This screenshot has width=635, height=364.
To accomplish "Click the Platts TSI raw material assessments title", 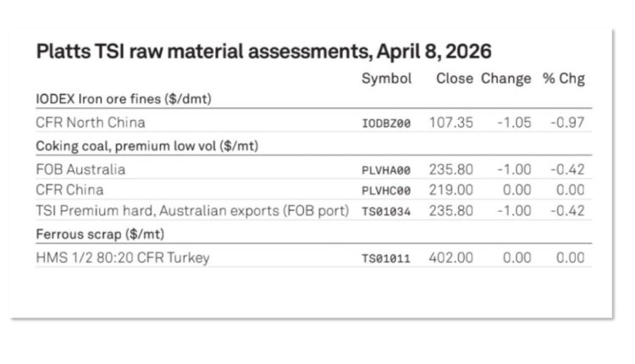I will tap(263, 52).
